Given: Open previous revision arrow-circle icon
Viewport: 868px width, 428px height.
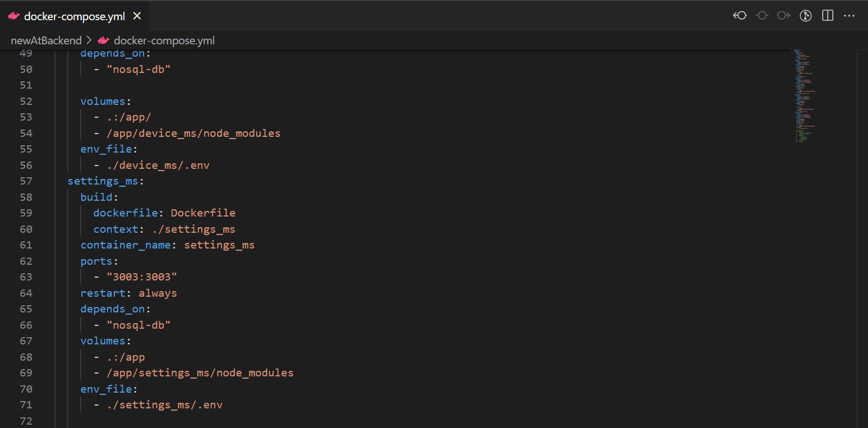Looking at the screenshot, I should click(740, 16).
